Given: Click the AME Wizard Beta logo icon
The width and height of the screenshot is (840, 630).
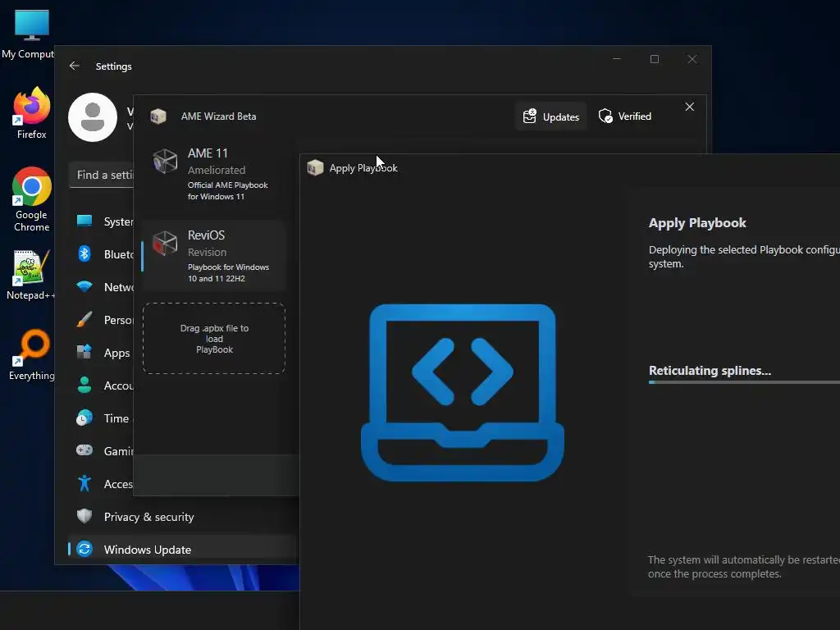Looking at the screenshot, I should click(158, 116).
